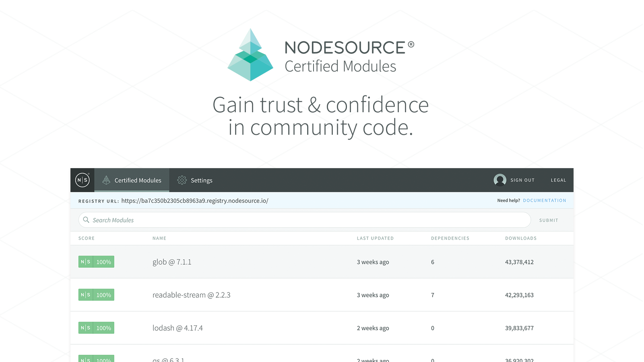Click the "Need help?" text
Screen dimensions: 644x362
[x=508, y=200]
